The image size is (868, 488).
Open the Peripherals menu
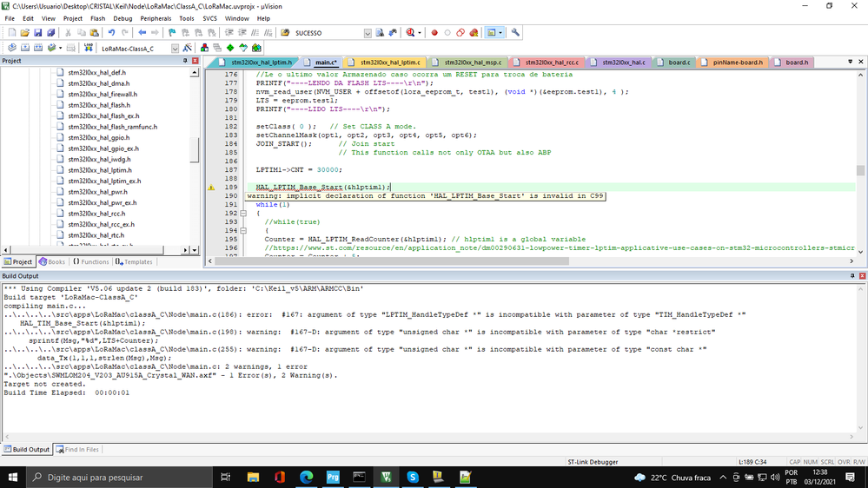point(156,18)
